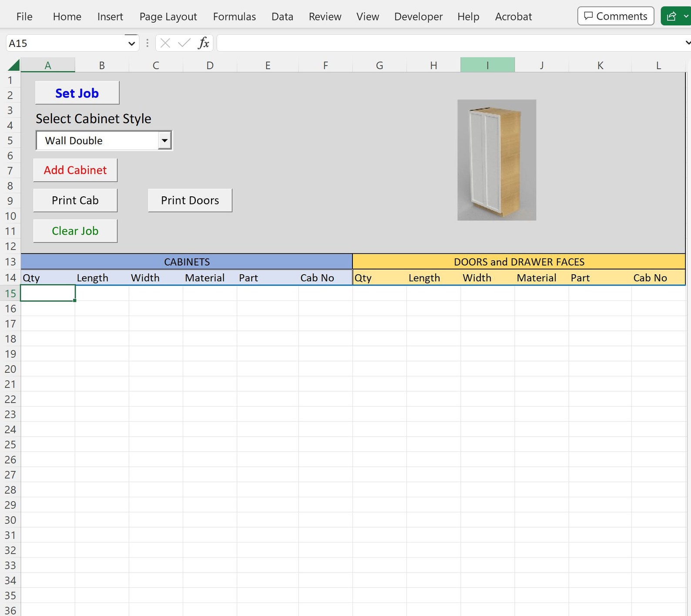Expand the Name Box dropdown arrow
The image size is (691, 616).
point(131,44)
